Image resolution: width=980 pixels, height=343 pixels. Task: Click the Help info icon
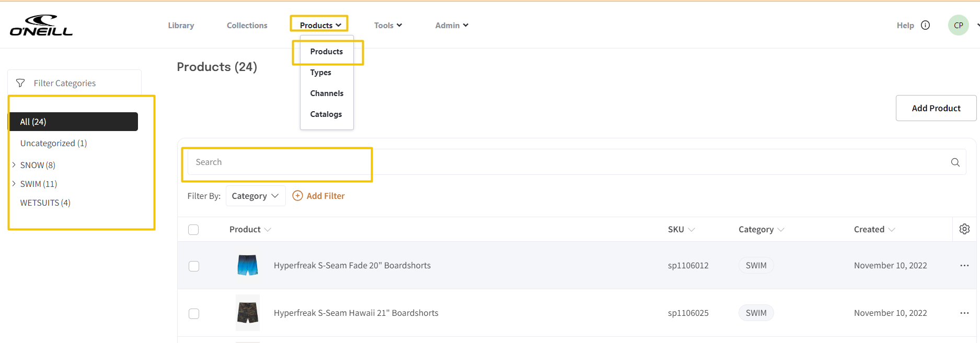tap(925, 25)
